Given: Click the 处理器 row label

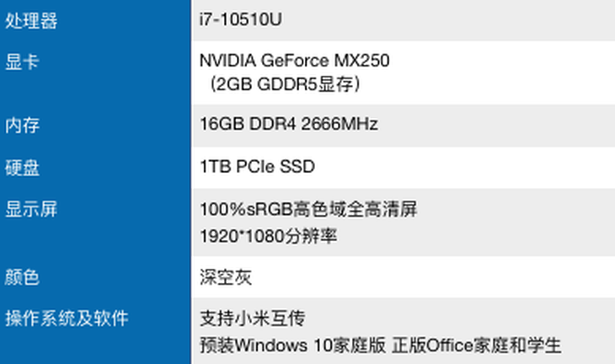Looking at the screenshot, I should (31, 20).
